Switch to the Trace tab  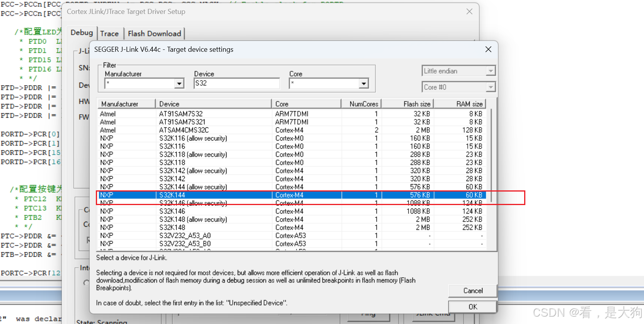[x=109, y=34]
